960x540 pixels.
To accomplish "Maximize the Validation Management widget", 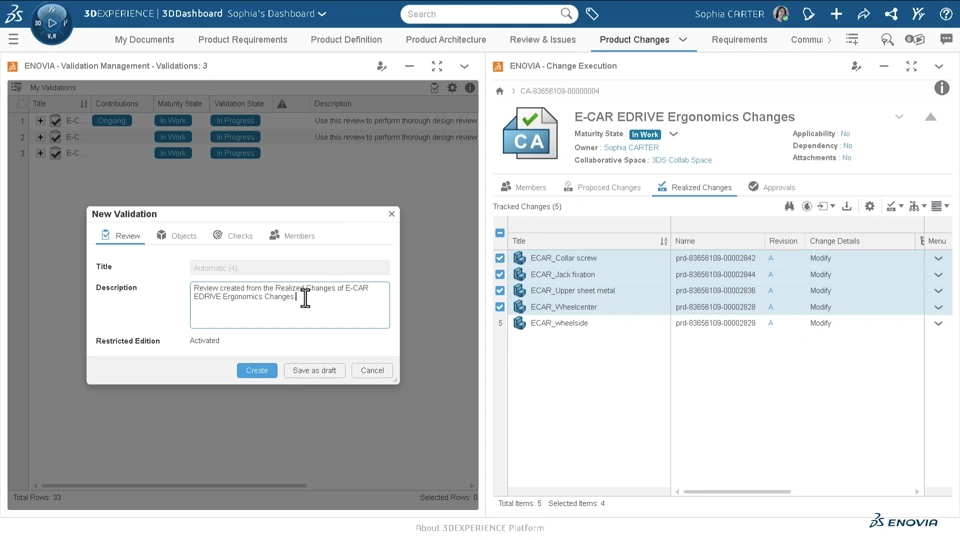I will (437, 66).
